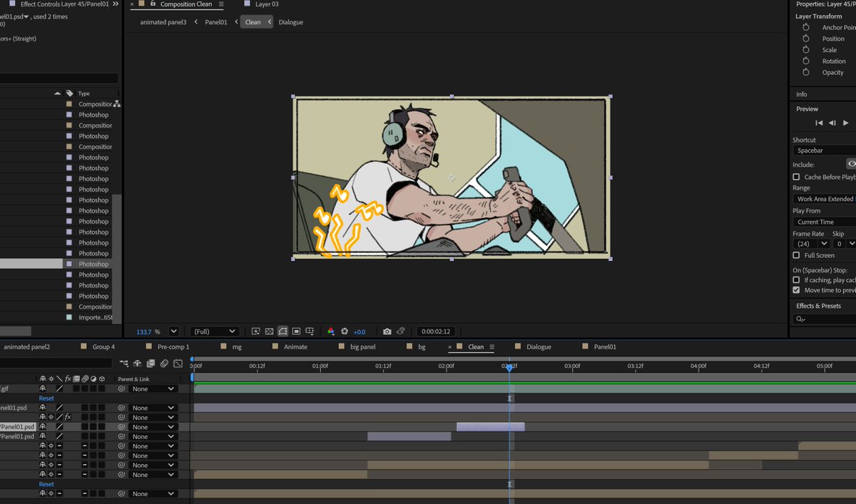Open Parent None dropdown for .gif layer
The width and height of the screenshot is (856, 504).
(x=153, y=389)
